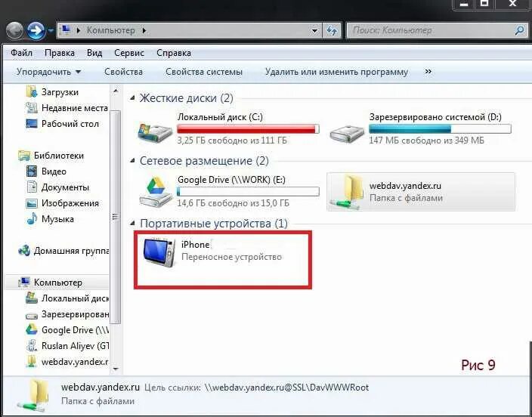Click the Свойства toolbar button
Image resolution: width=532 pixels, height=417 pixels.
(x=123, y=72)
